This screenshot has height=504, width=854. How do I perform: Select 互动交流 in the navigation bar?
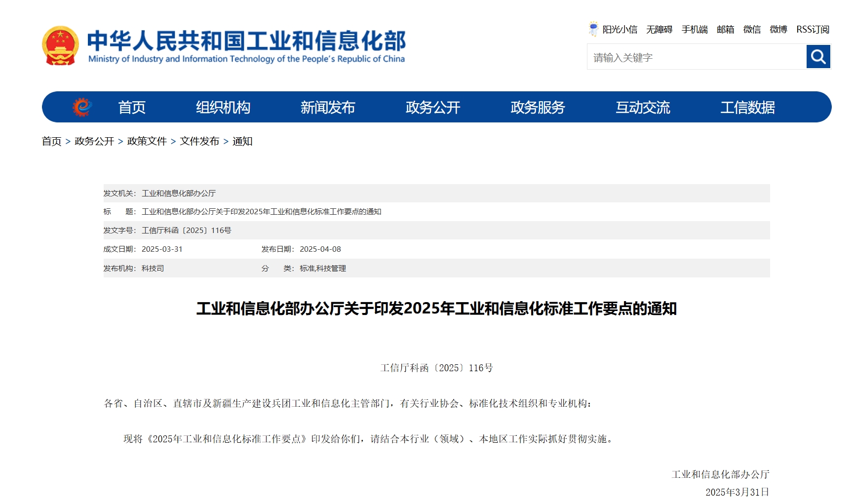click(643, 107)
